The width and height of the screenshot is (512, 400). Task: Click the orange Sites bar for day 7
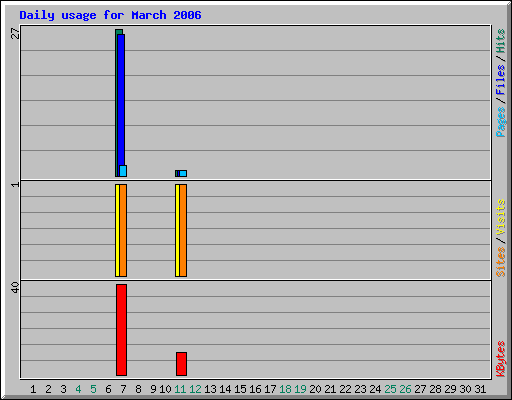(x=123, y=230)
